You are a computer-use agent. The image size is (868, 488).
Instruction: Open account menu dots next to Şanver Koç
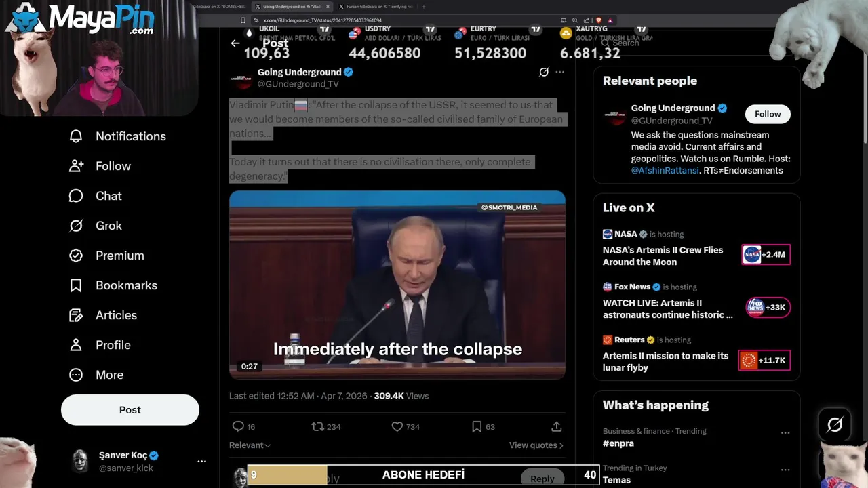tap(201, 461)
